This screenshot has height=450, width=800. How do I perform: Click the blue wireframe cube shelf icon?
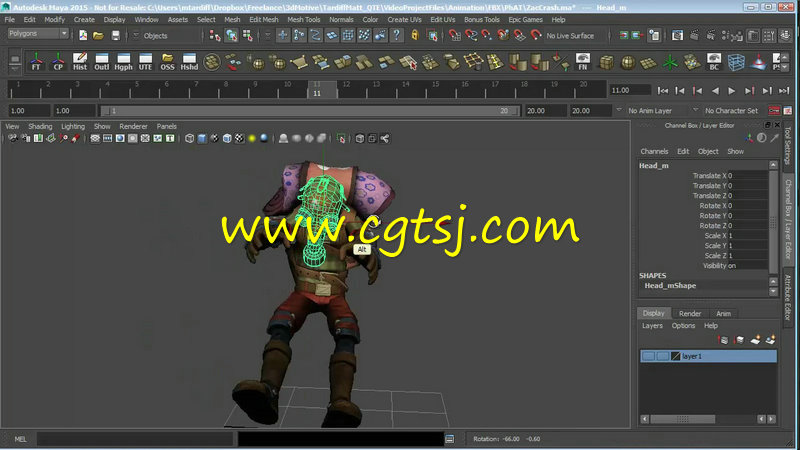pos(736,62)
